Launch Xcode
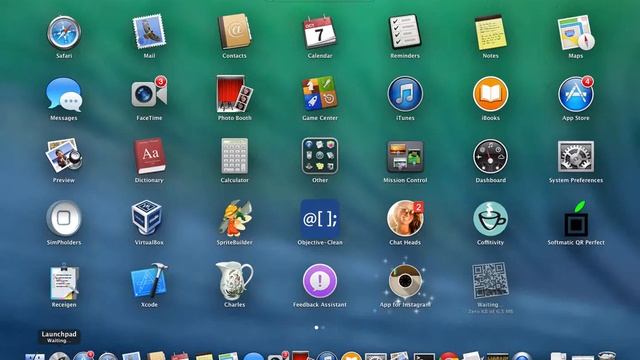This screenshot has width=640, height=360. pos(149,281)
